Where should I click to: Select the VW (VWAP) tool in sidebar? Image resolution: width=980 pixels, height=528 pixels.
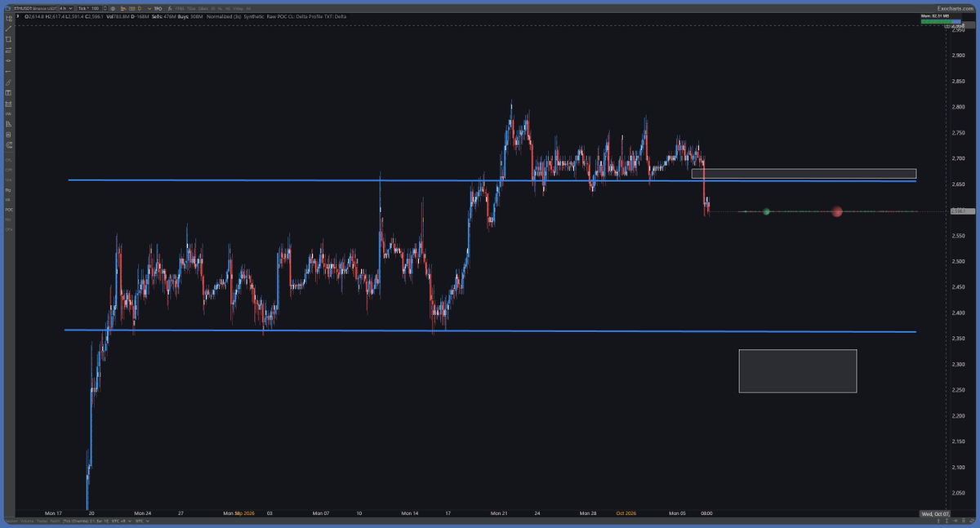(x=8, y=113)
